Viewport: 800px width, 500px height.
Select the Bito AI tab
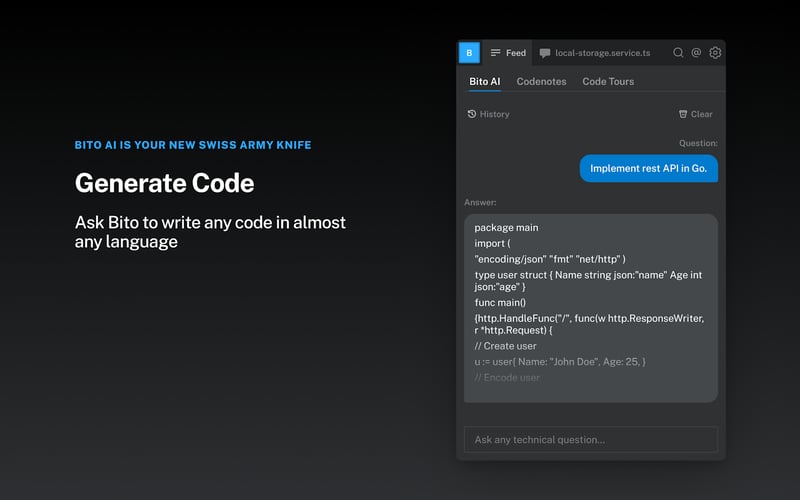click(485, 82)
